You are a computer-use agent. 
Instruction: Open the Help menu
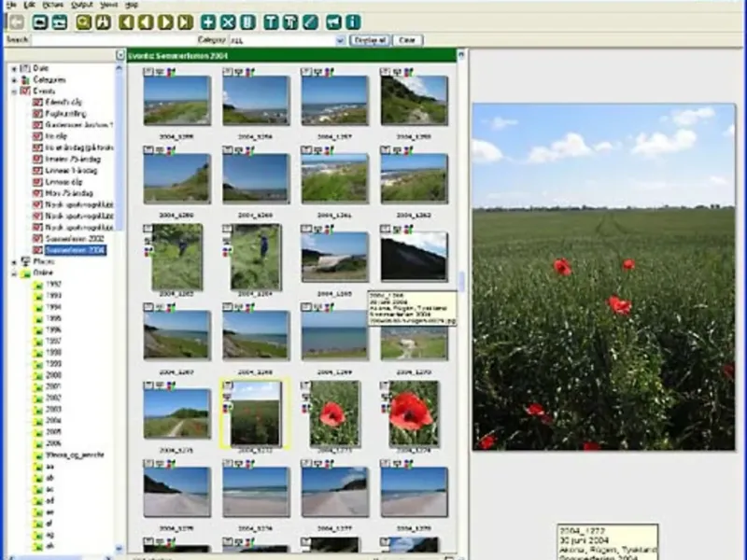point(132,5)
